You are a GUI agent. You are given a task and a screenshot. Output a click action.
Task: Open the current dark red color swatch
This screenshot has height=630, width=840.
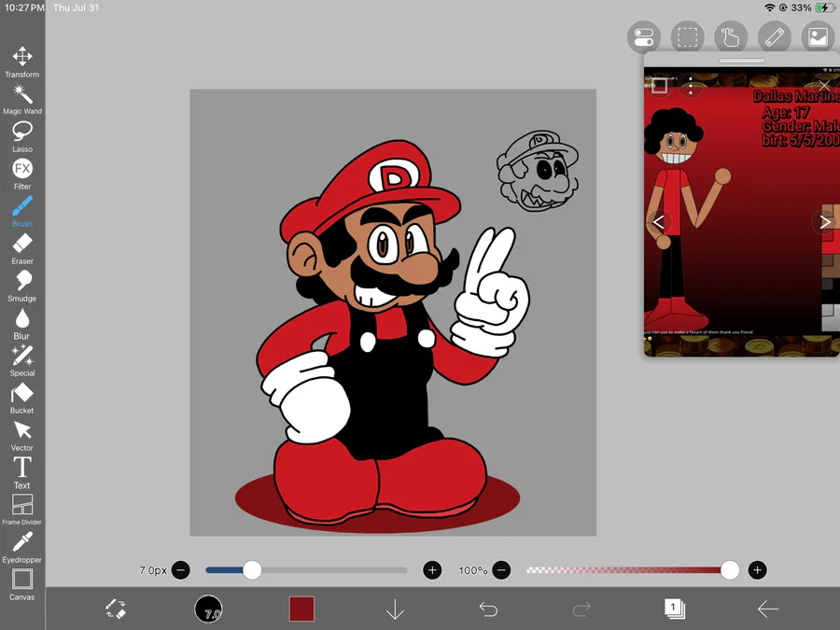[x=301, y=609]
